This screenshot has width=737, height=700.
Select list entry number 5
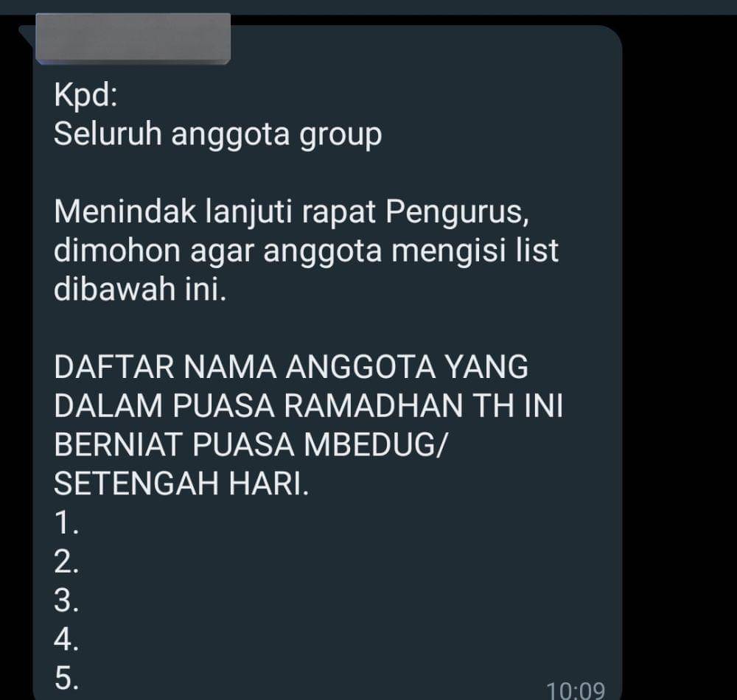(66, 679)
